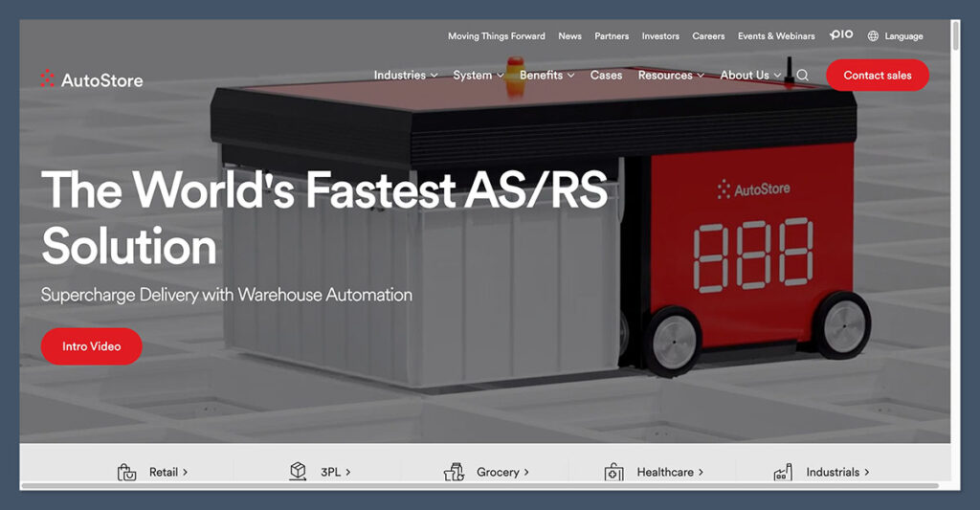This screenshot has height=510, width=980.
Task: Click the Industrials factory icon
Action: (783, 472)
